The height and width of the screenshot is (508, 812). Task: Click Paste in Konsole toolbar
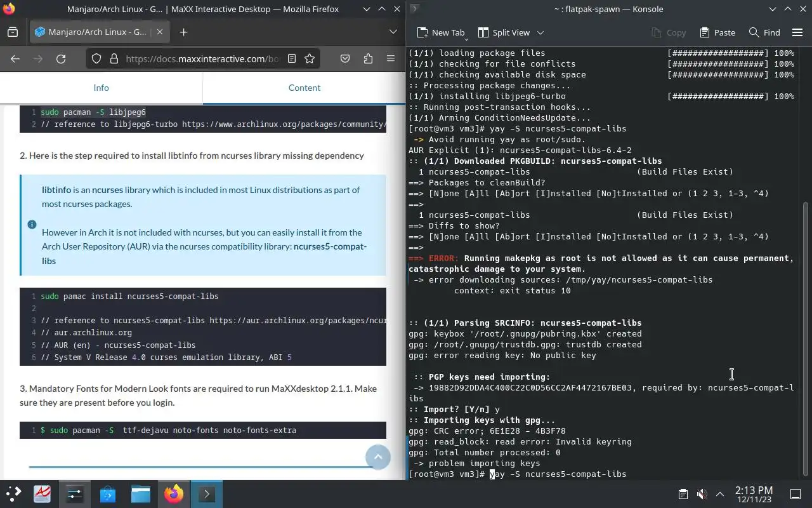coord(717,32)
